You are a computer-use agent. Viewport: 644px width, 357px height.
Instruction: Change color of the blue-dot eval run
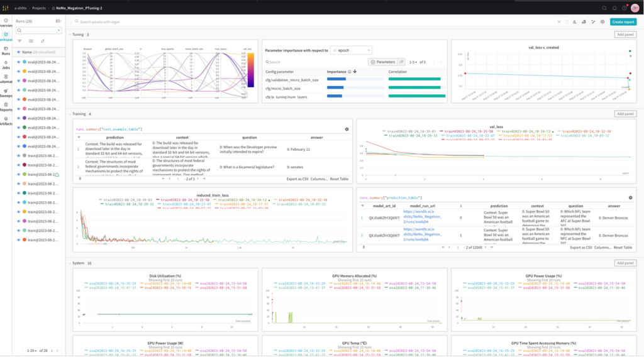click(25, 146)
